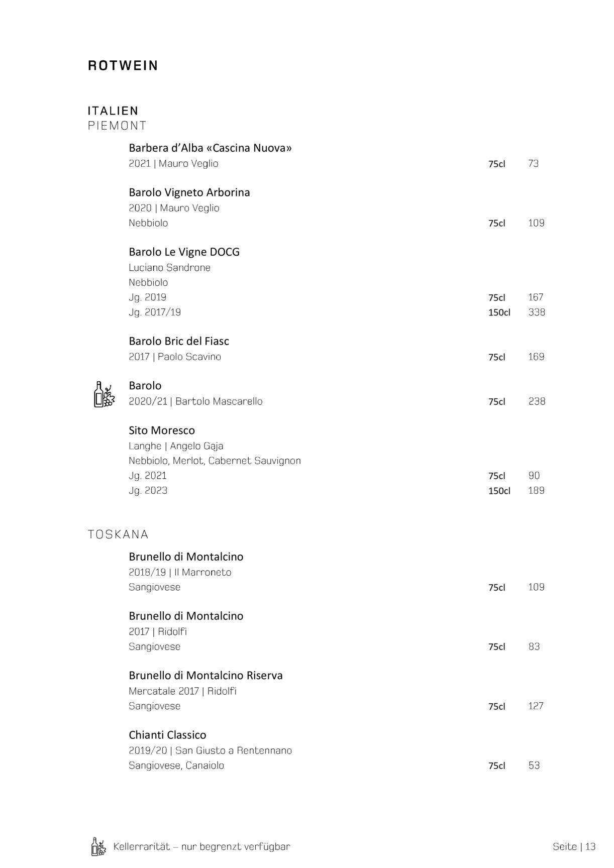This screenshot has height=868, width=614.
Task: Click the Brunello di Montalcino Riserva title
Action: 206,676
